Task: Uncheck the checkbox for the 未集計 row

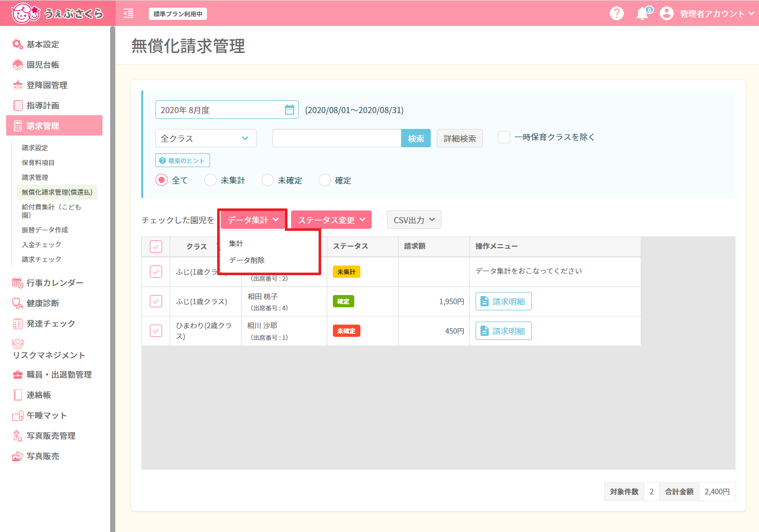Action: [x=156, y=272]
